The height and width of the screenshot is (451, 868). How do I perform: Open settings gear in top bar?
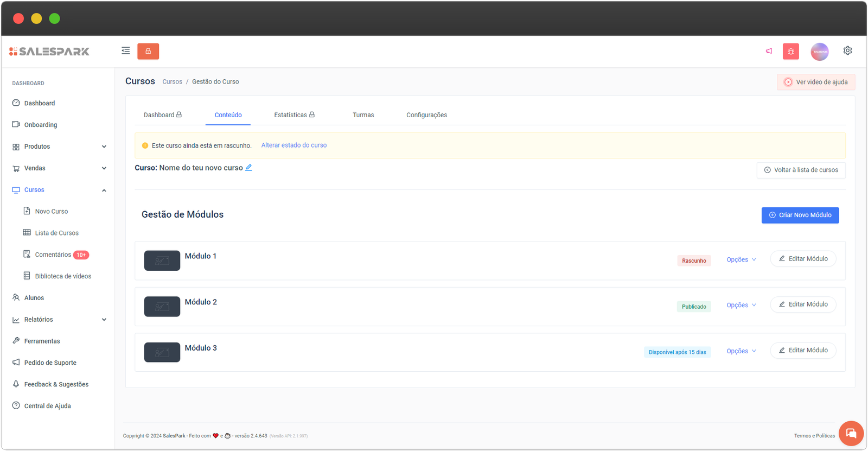coord(847,50)
